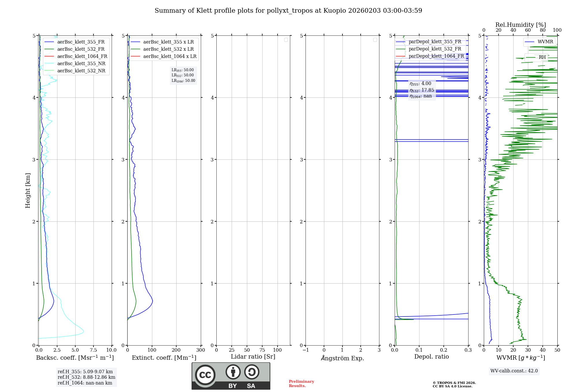Click the empty legend box in Ångström plot
The image size is (577, 392).
coord(375,40)
